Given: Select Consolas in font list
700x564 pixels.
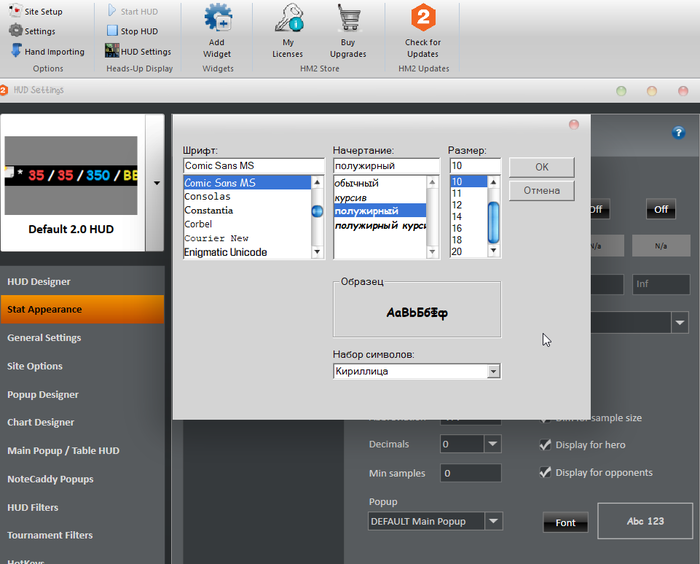Looking at the screenshot, I should tap(247, 196).
